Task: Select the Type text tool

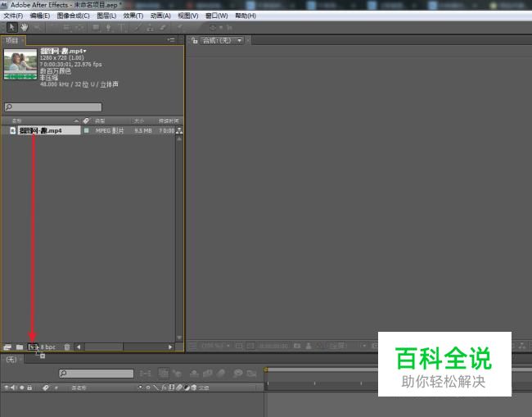Action: pos(122,28)
